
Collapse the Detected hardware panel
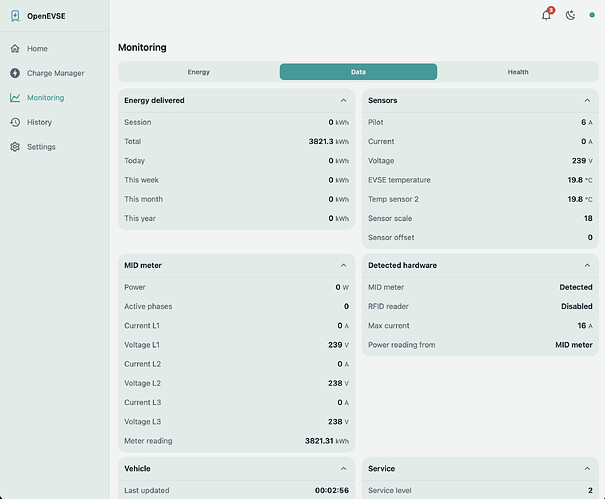click(x=587, y=265)
